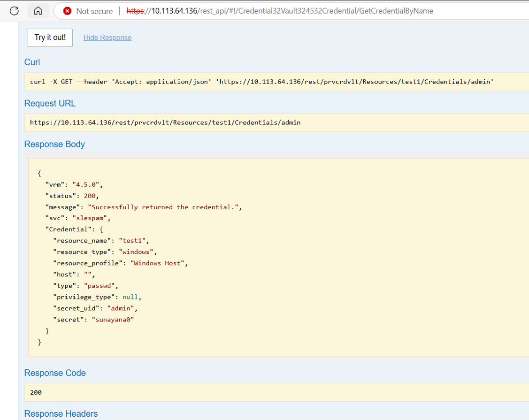
Task: Click the resource_type windows line
Action: (105, 252)
